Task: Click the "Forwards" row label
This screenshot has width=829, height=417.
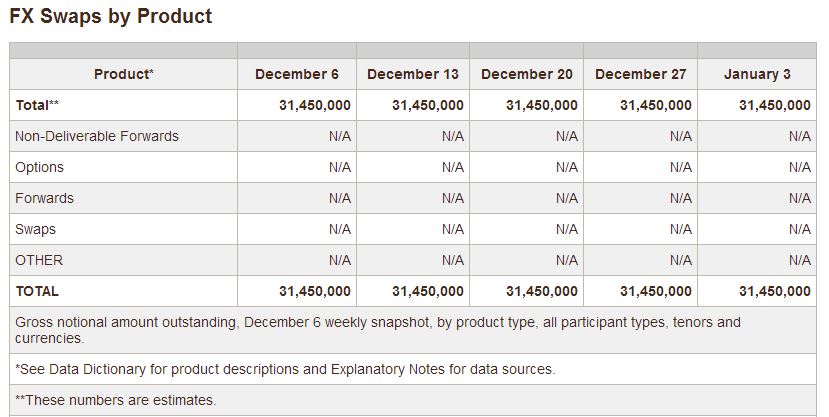Action: [45, 198]
